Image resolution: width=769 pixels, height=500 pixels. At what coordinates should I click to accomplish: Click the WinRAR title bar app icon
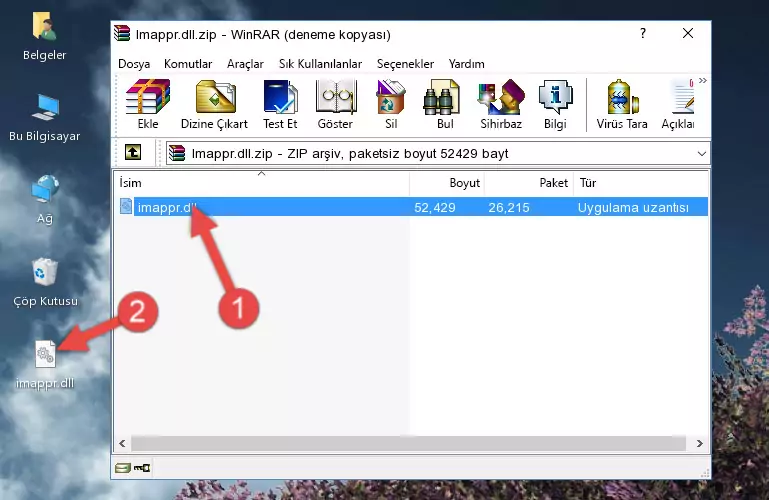click(122, 33)
